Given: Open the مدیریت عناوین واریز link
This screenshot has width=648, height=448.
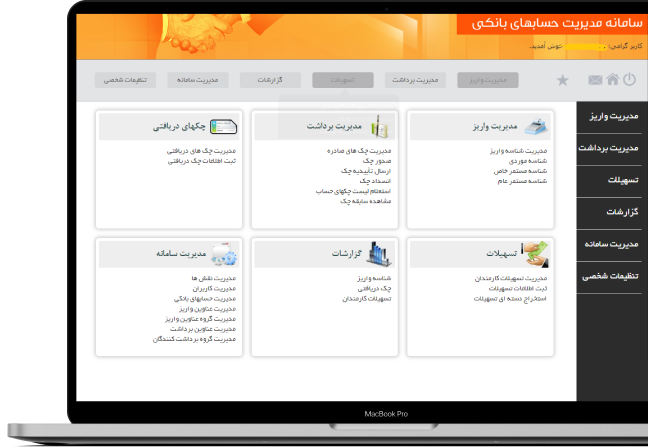Looking at the screenshot, I should pyautogui.click(x=207, y=309).
